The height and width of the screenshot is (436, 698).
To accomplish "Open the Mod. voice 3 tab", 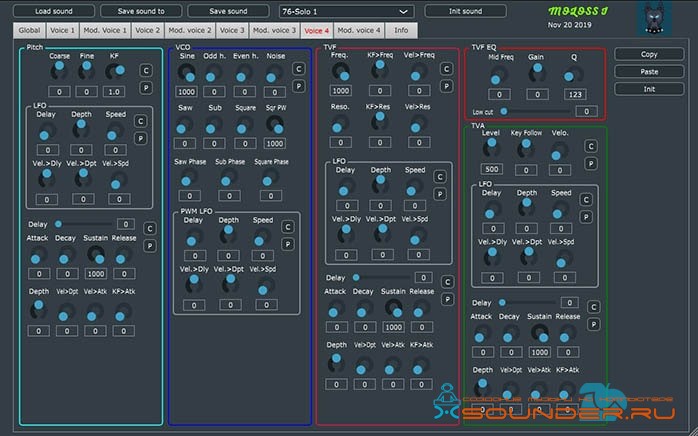I will click(x=274, y=30).
